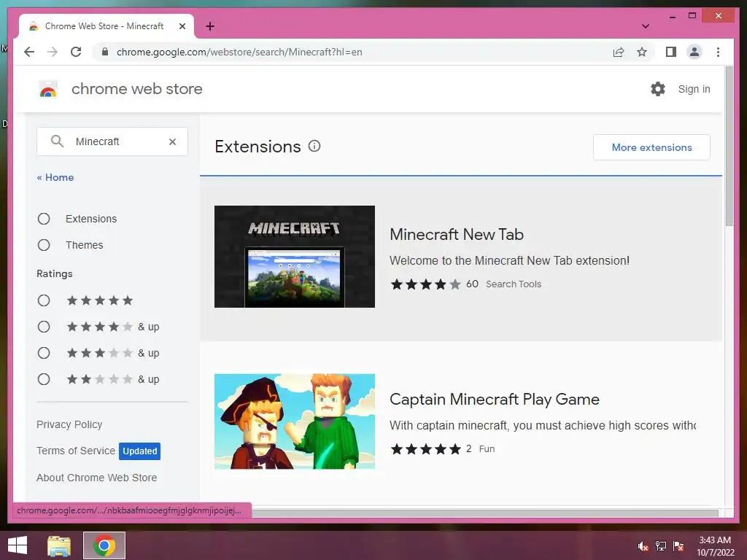Minimize the Chrome window
The image size is (747, 560).
672,16
